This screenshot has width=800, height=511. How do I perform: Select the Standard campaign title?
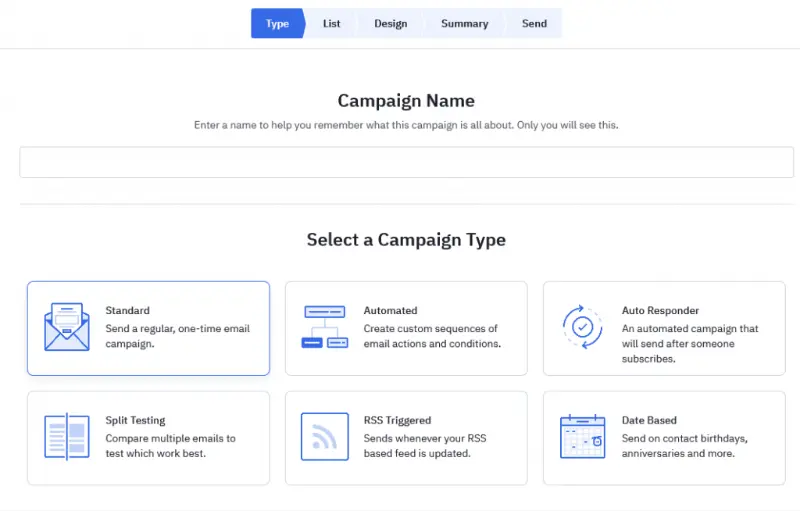127,311
